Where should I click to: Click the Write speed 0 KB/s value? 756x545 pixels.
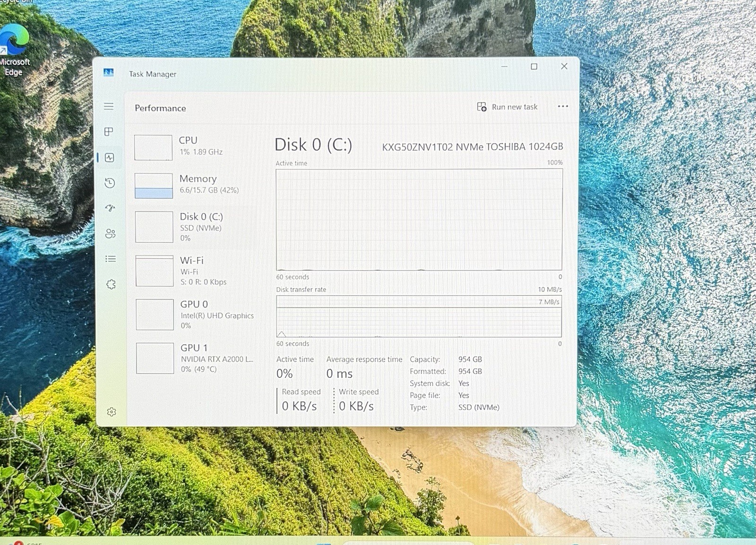coord(356,406)
